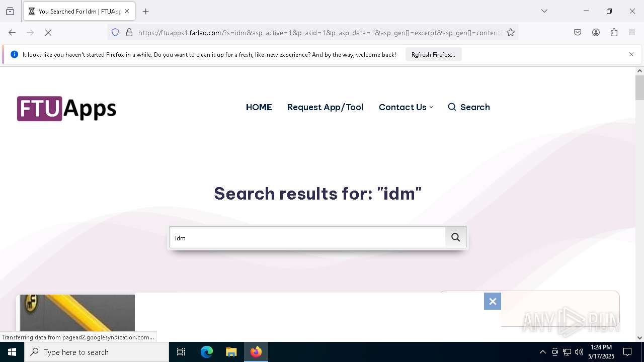
Task: Open the Extensions puzzle icon
Action: tap(614, 32)
